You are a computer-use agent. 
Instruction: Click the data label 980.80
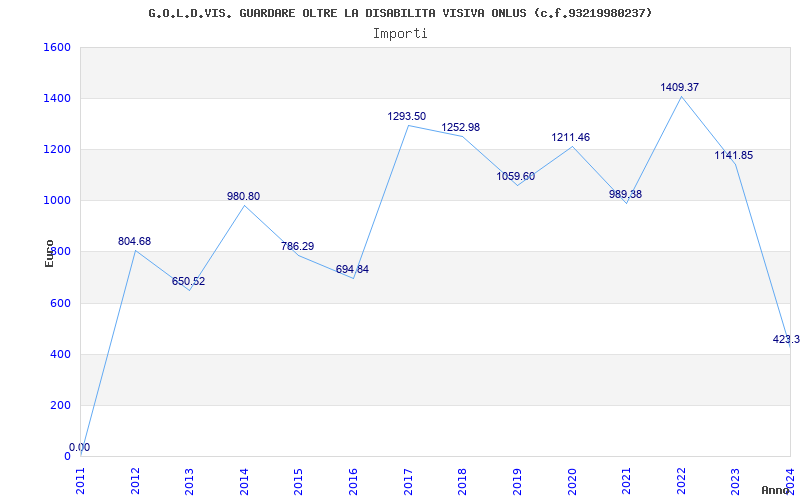pos(243,196)
